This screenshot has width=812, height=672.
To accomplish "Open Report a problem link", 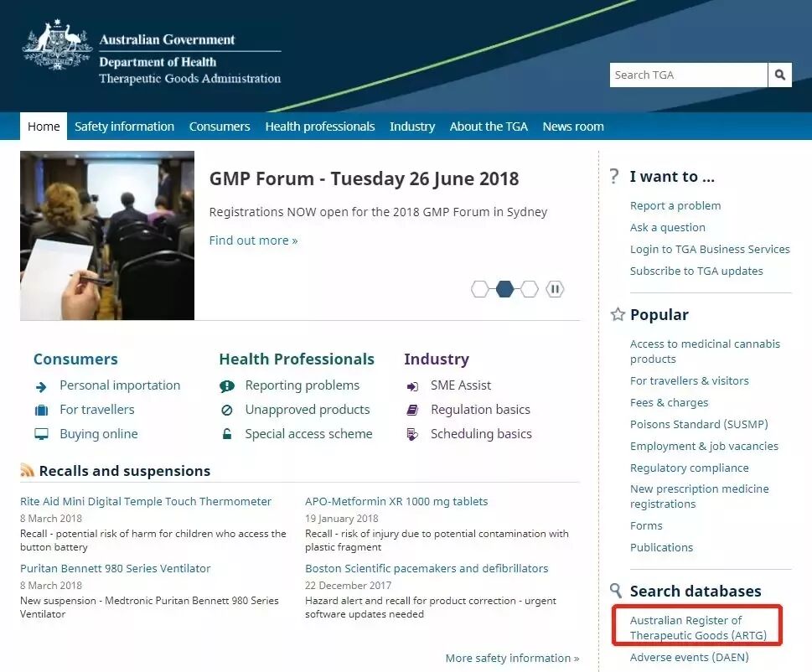I will point(675,205).
